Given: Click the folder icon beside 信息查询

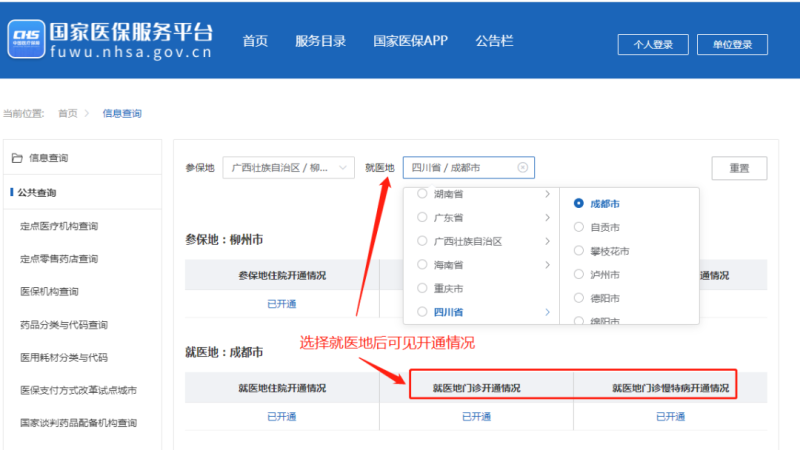Looking at the screenshot, I should coord(16,158).
